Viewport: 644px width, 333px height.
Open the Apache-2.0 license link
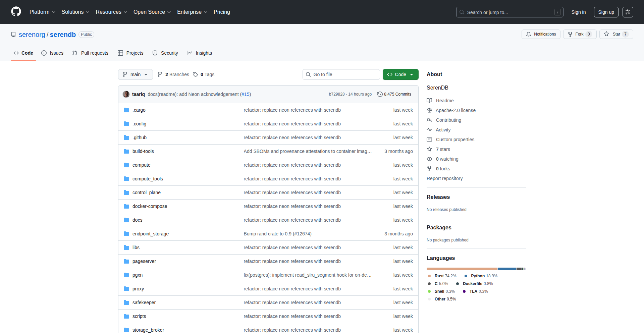[455, 110]
